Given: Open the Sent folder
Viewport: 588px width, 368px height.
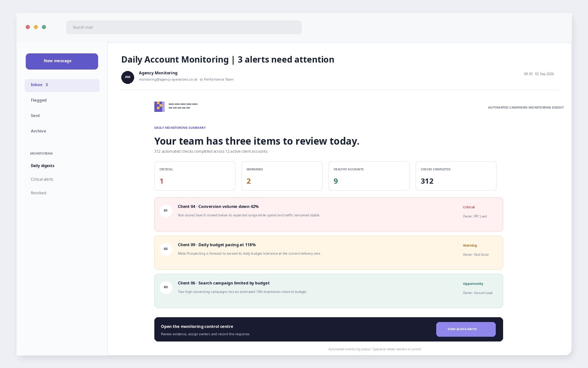Looking at the screenshot, I should pos(35,116).
